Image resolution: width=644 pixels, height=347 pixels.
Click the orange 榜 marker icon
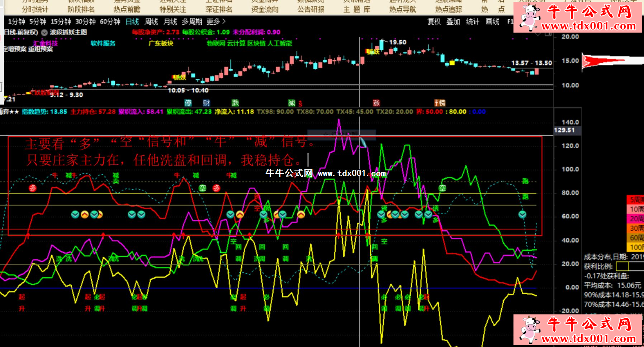(x=440, y=103)
